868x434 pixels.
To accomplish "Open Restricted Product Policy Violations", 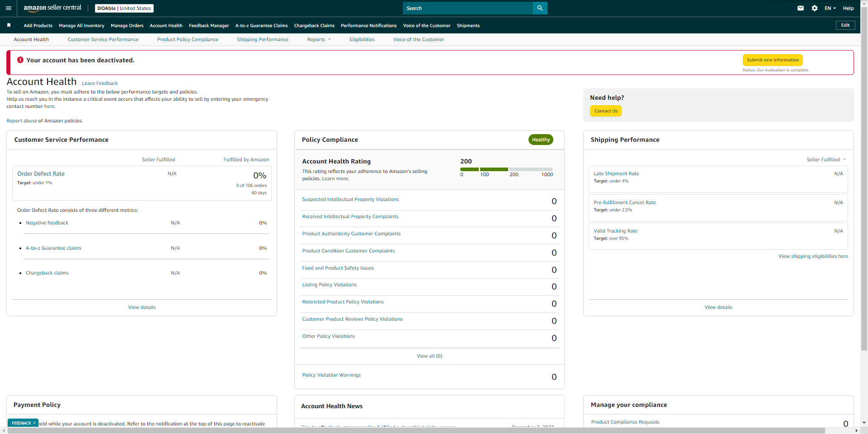I will click(x=343, y=302).
